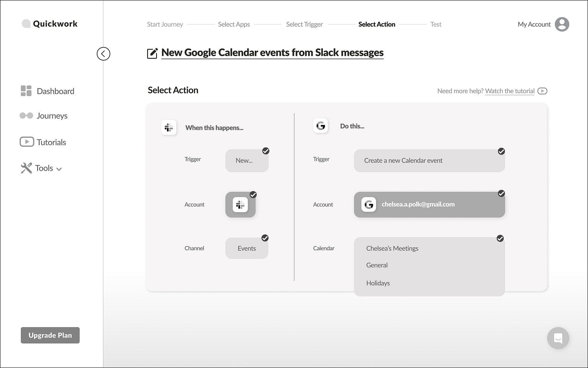Click Need more help? text

point(460,91)
